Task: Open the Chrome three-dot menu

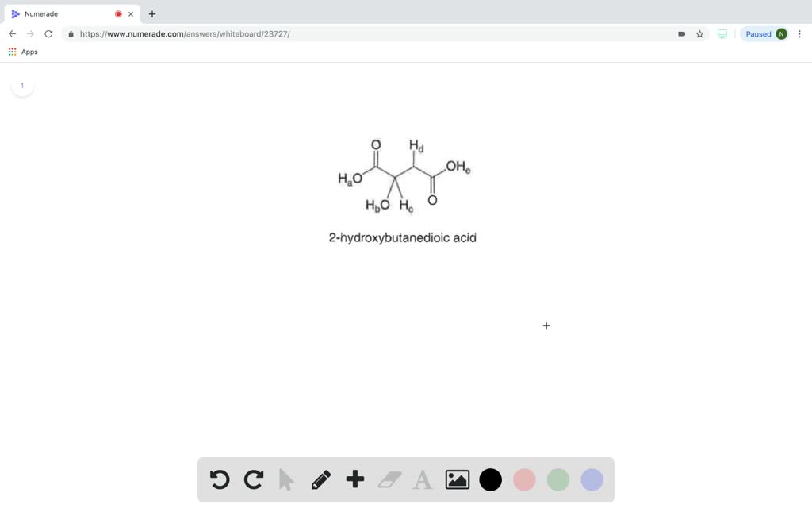Action: (799, 33)
